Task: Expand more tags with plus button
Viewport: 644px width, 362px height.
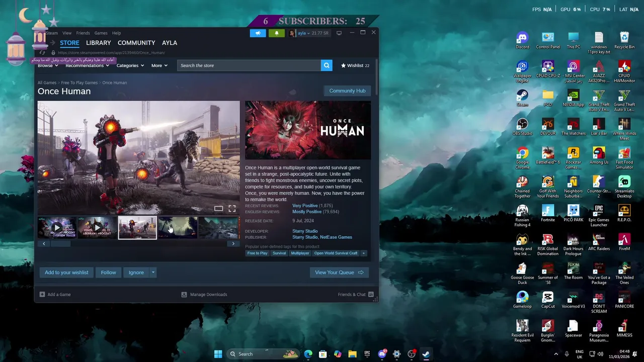Action: tap(364, 253)
